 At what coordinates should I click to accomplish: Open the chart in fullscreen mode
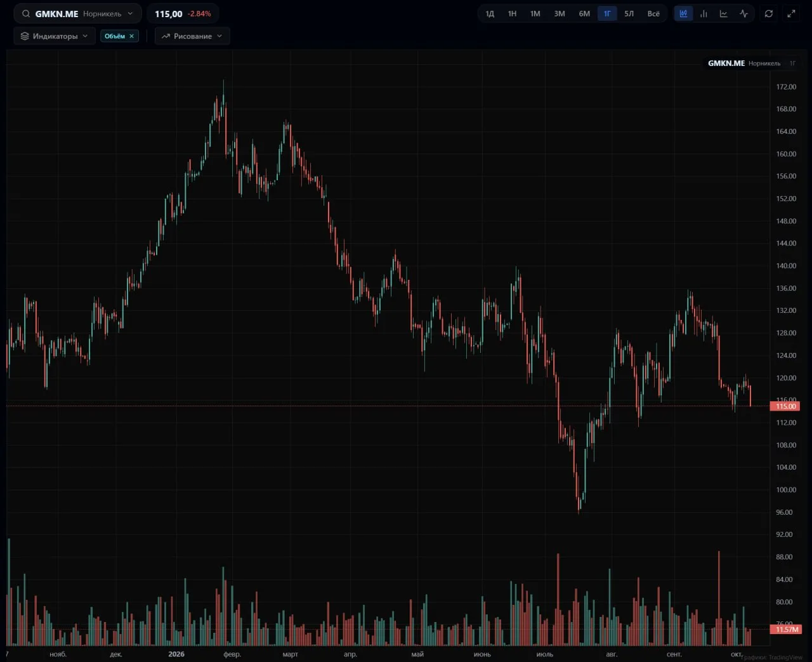[x=791, y=13]
